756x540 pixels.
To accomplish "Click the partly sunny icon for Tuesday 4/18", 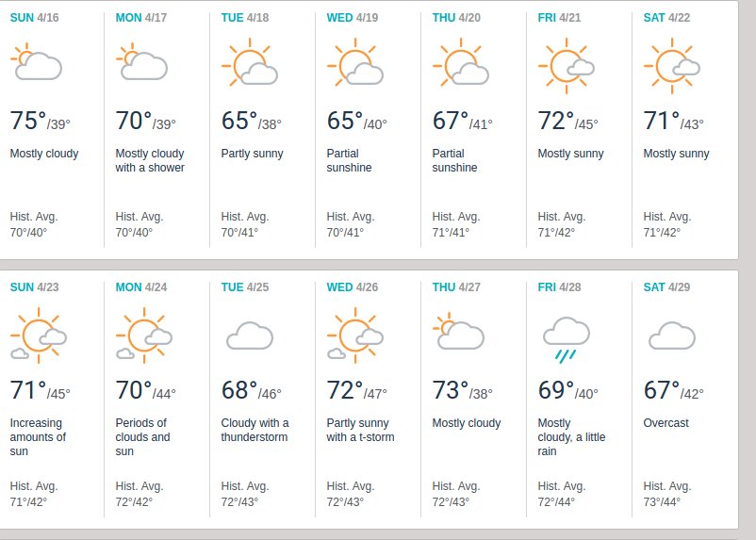I will click(248, 65).
